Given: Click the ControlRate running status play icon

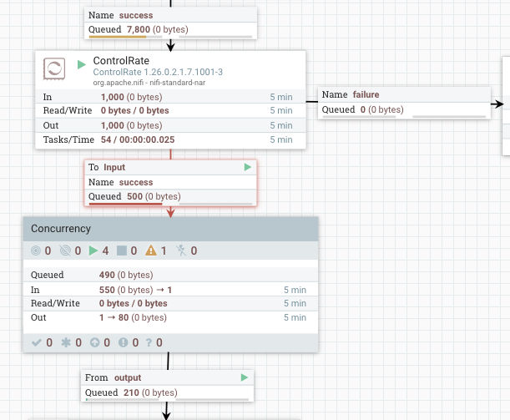Looking at the screenshot, I should [82, 64].
